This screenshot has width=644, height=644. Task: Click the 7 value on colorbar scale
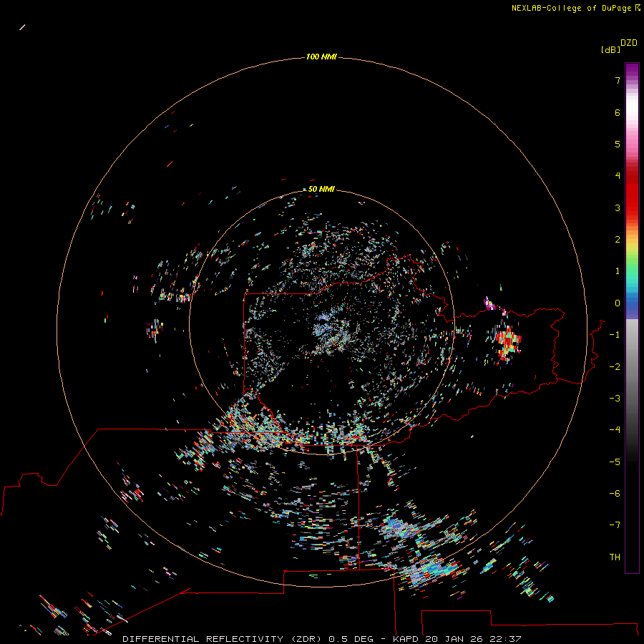pyautogui.click(x=618, y=80)
